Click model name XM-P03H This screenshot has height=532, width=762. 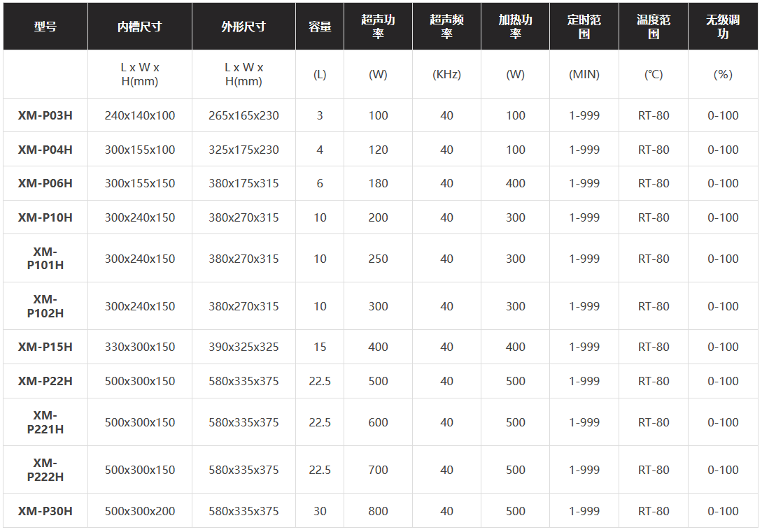coord(45,115)
